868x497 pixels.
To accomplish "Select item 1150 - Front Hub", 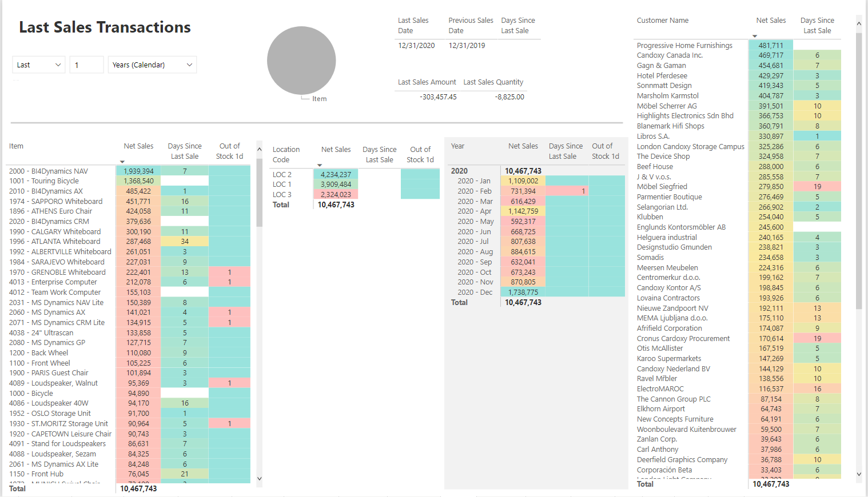I will (x=36, y=474).
